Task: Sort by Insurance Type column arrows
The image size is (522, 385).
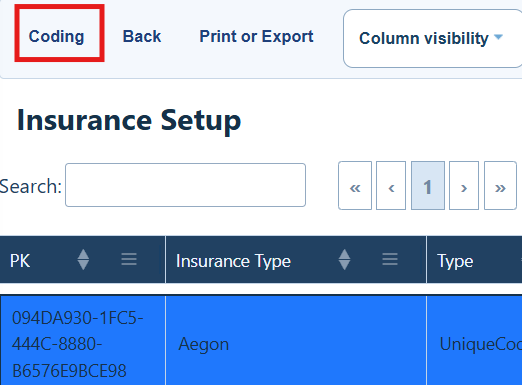Action: [344, 259]
